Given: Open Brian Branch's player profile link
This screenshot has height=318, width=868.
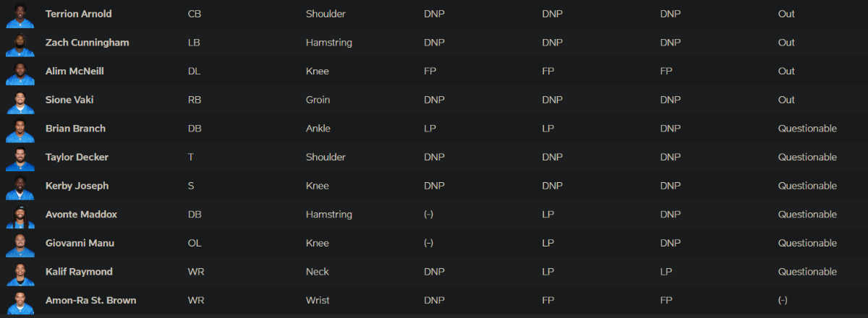Looking at the screenshot, I should [75, 128].
